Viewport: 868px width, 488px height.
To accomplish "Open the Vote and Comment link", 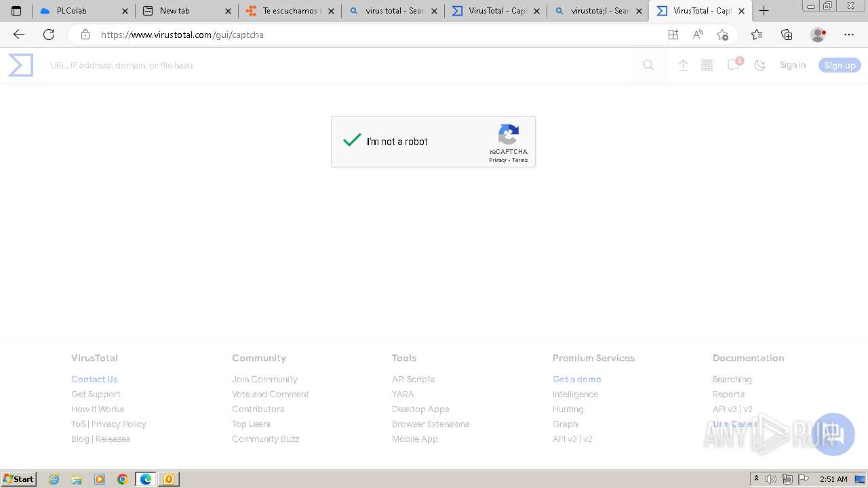I will 271,394.
